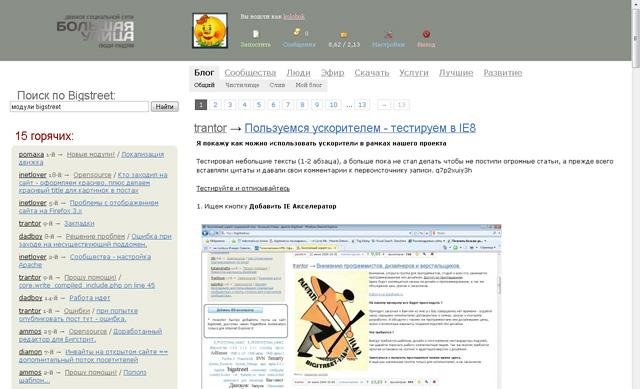
Task: Open author trantor link in post heading
Action: pos(210,128)
